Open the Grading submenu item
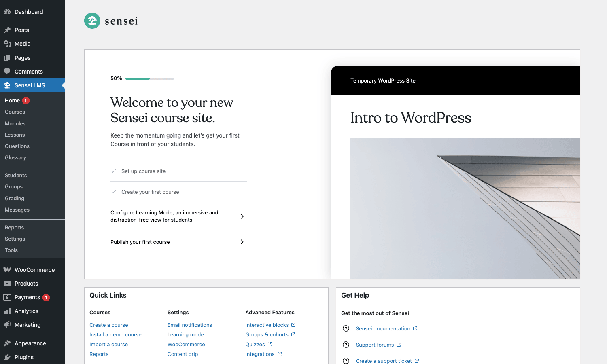607x364 pixels. 15,199
